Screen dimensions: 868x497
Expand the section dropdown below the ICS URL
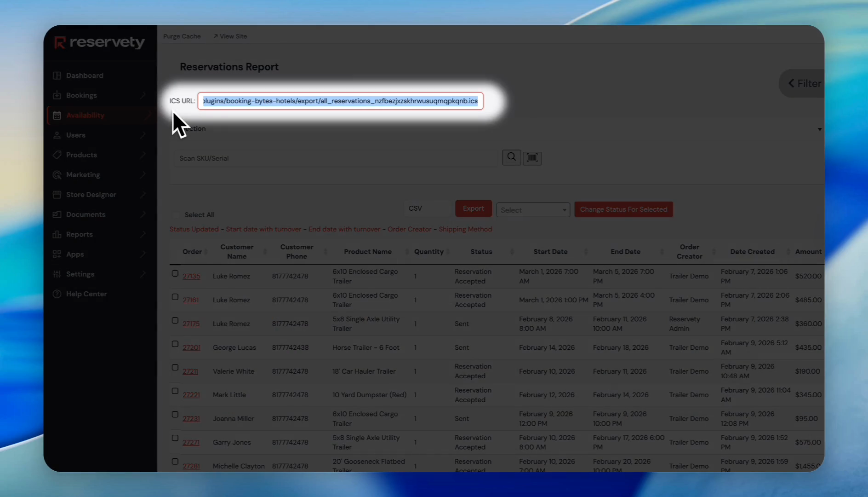point(819,129)
